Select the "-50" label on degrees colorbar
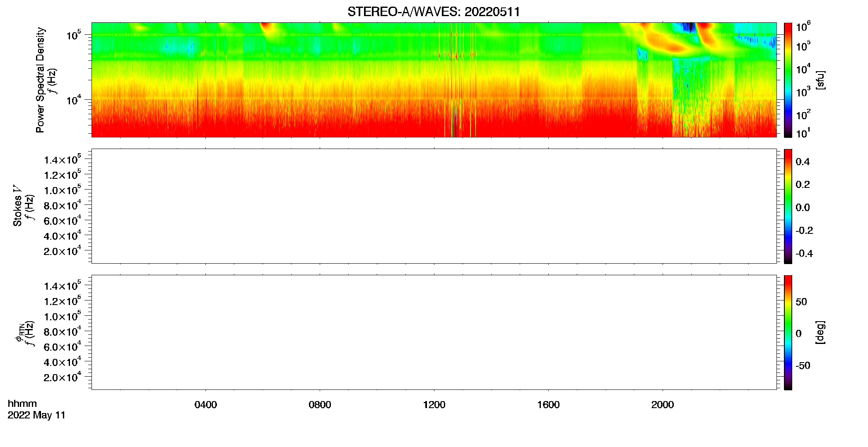Image resolution: width=868 pixels, height=447 pixels. [x=803, y=365]
